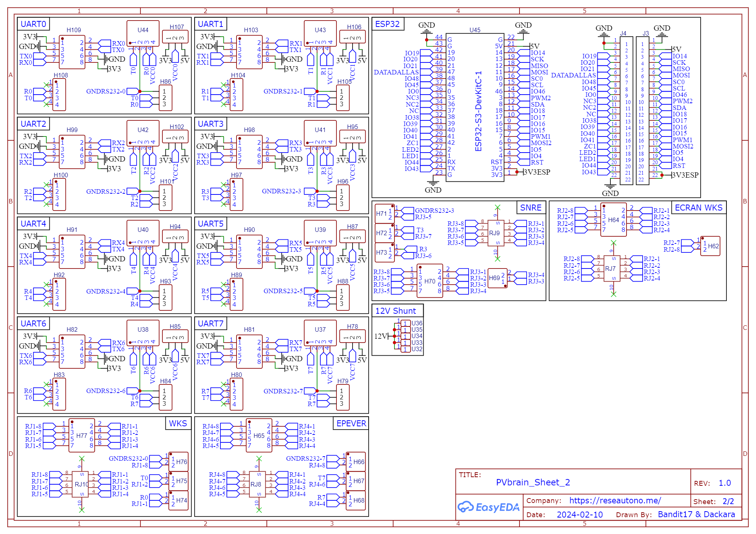Click the EasyEDA logo in title block

click(488, 507)
